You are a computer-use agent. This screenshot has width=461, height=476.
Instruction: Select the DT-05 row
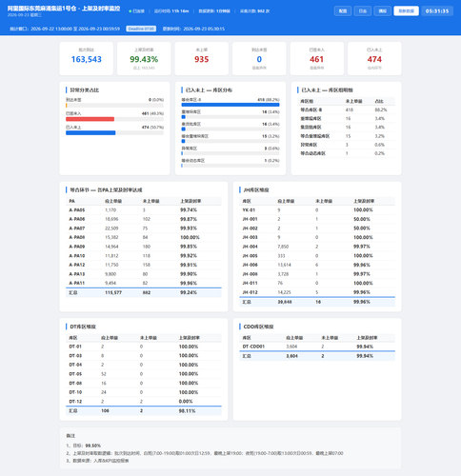click(x=144, y=374)
